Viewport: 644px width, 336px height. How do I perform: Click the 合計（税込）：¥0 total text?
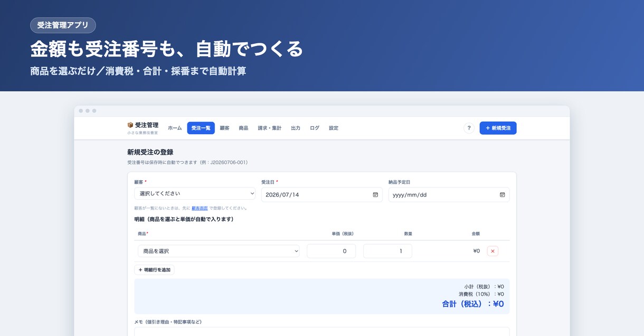coord(472,304)
